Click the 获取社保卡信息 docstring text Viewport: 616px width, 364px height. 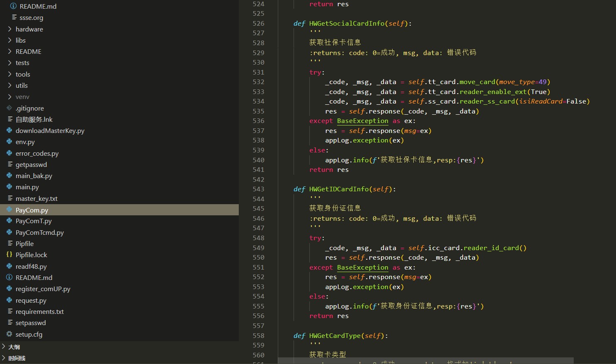click(x=335, y=42)
